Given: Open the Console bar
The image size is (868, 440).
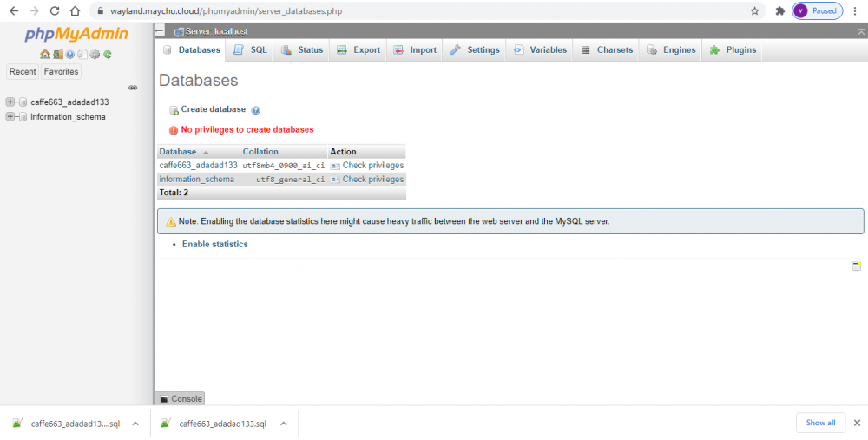Looking at the screenshot, I should tap(179, 398).
